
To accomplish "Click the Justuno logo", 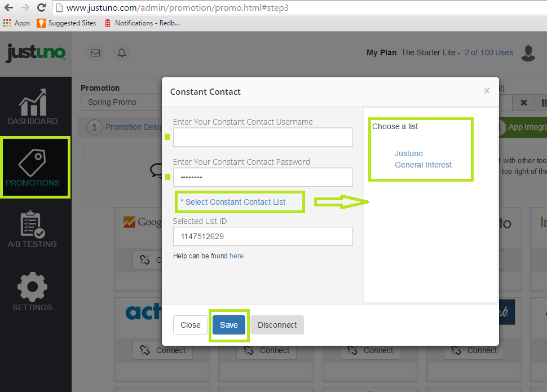I will (36, 52).
